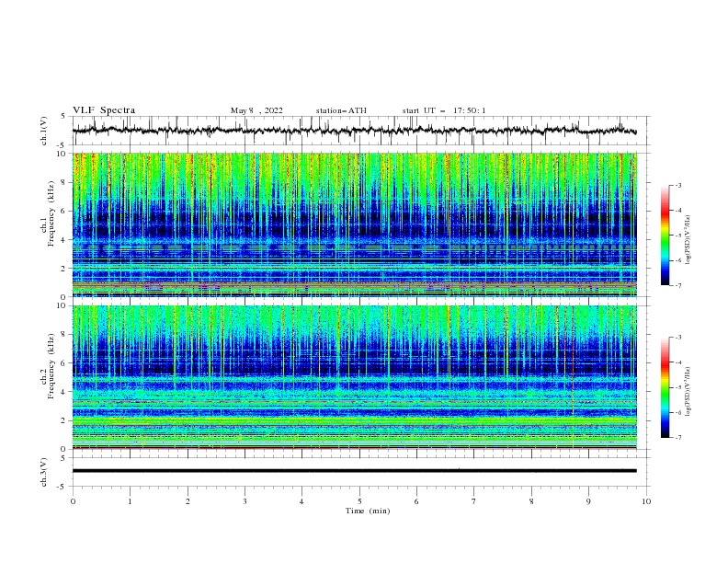Screen dimensions: 728x563
Task: Click the 'VLF Spectra' title text
Action: coord(104,110)
